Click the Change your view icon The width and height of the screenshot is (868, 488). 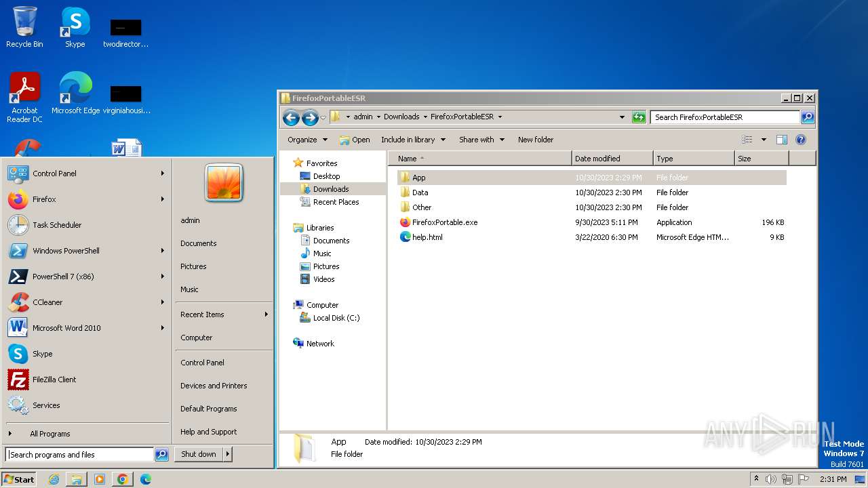(747, 140)
